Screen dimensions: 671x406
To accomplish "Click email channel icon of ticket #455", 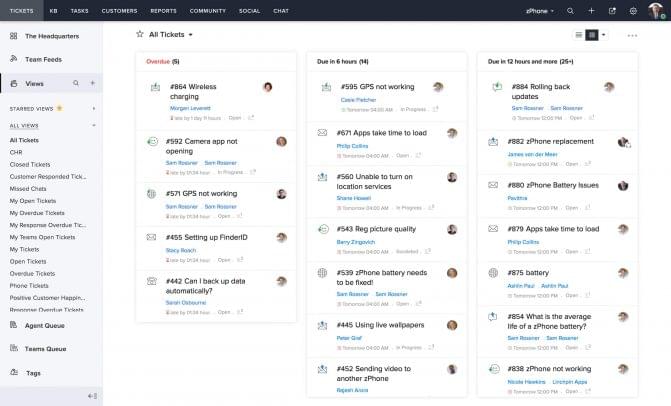I will [151, 237].
